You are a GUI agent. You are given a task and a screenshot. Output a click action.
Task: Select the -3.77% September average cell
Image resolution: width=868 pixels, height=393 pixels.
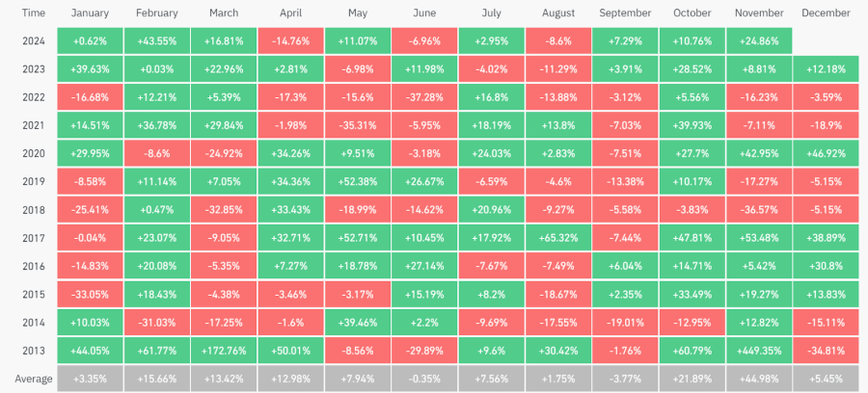pyautogui.click(x=625, y=379)
